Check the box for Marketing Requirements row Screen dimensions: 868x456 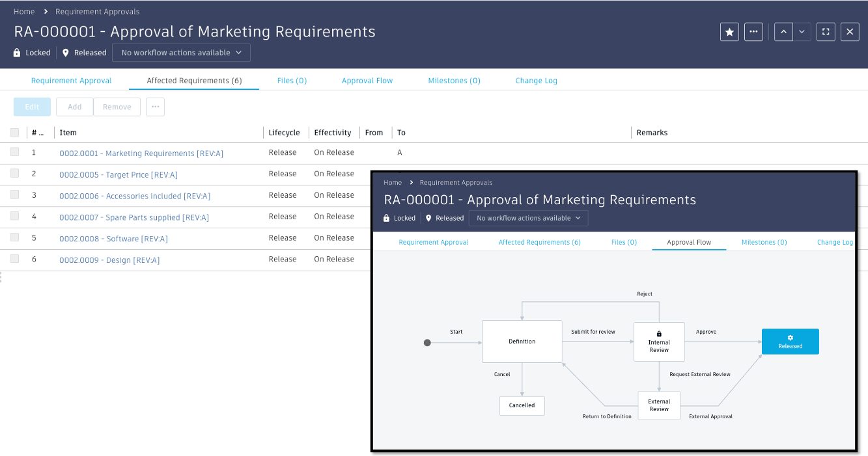pos(15,152)
